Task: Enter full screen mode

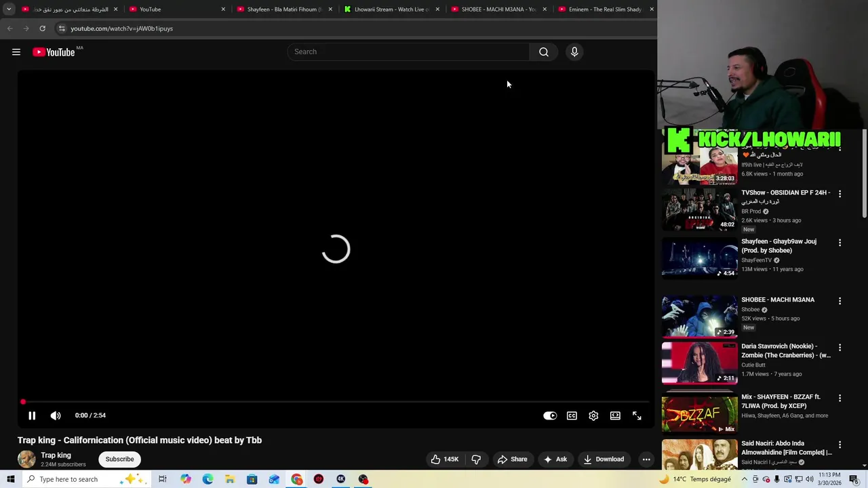Action: [x=637, y=415]
